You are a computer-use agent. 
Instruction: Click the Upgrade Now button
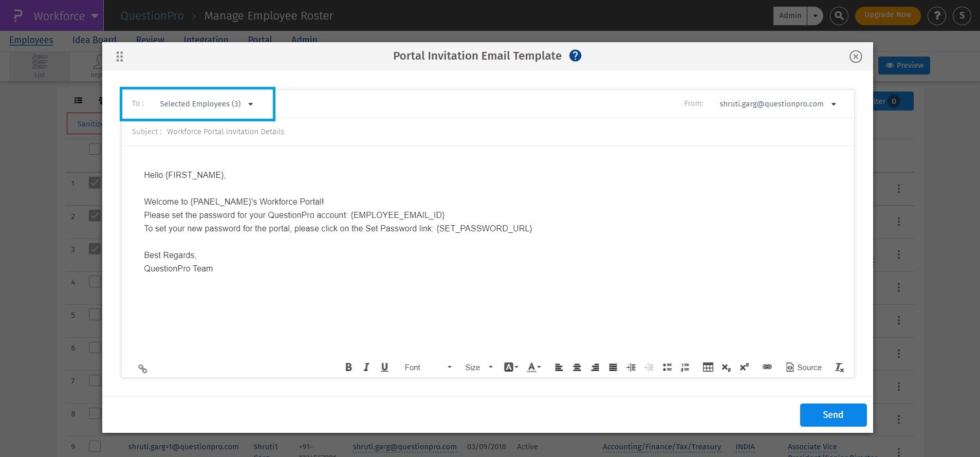point(887,15)
